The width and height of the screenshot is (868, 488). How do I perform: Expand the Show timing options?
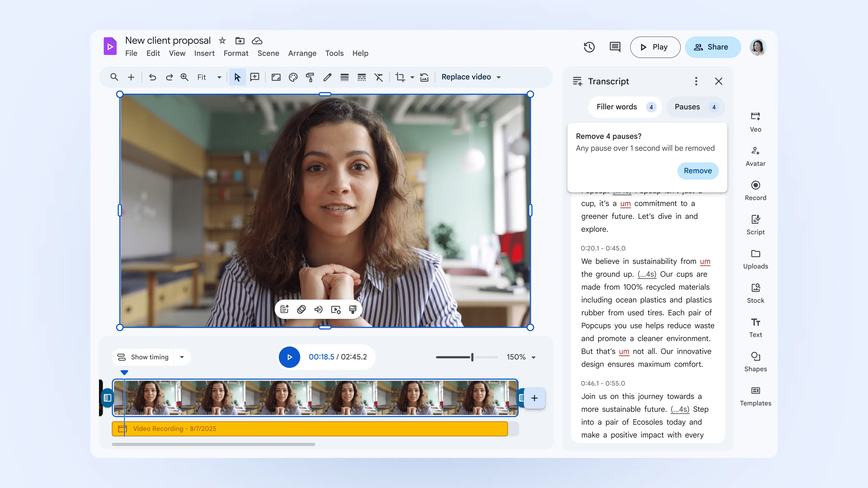[182, 357]
